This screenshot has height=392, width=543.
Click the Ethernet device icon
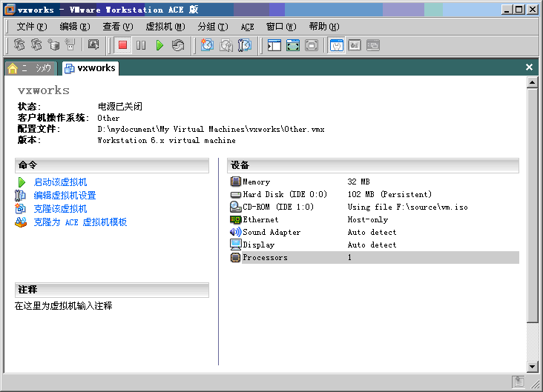pyautogui.click(x=235, y=219)
